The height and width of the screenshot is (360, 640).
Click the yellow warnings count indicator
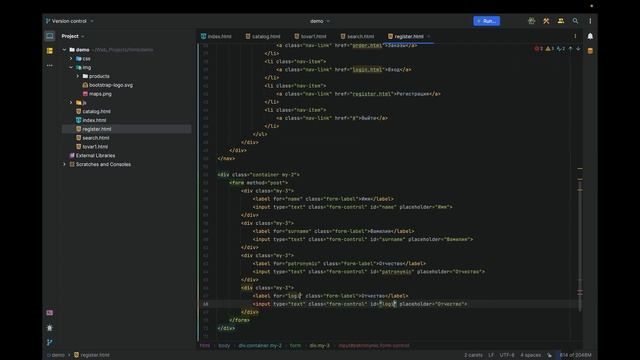(x=549, y=49)
